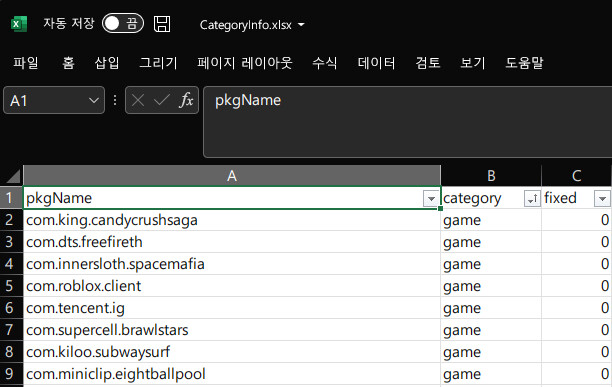Click the Save floppy disk icon
Viewport: 612px width, 387px height.
(162, 24)
